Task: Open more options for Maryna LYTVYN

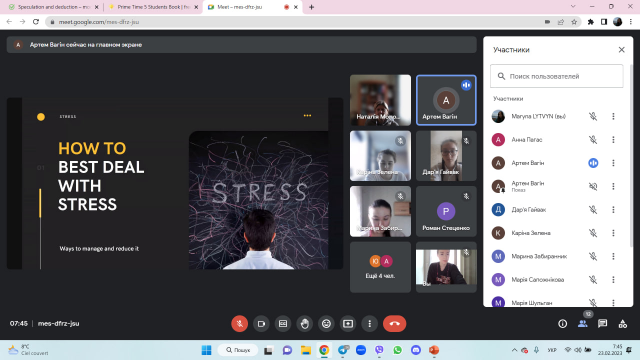Action: [613, 116]
